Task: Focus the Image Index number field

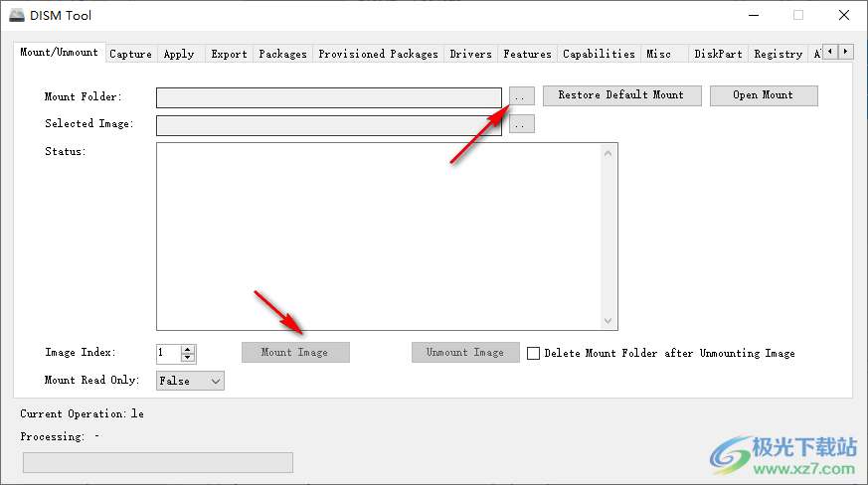Action: 169,353
